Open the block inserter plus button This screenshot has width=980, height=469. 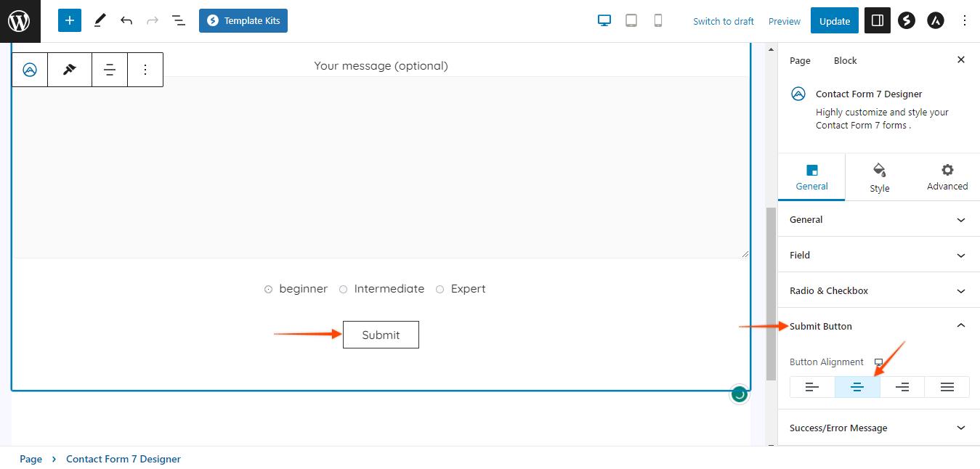click(x=70, y=21)
